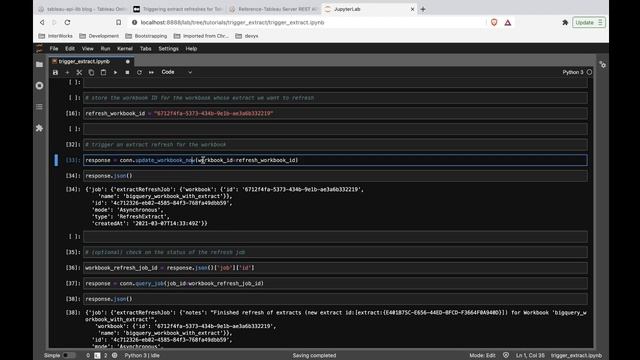Image resolution: width=640 pixels, height=360 pixels.
Task: Open the File menu
Action: (x=54, y=49)
